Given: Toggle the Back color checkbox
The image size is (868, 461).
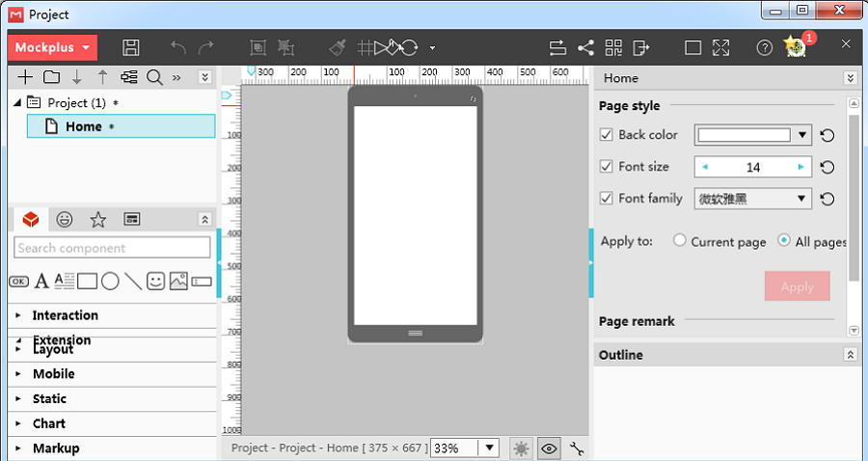Looking at the screenshot, I should coord(607,134).
